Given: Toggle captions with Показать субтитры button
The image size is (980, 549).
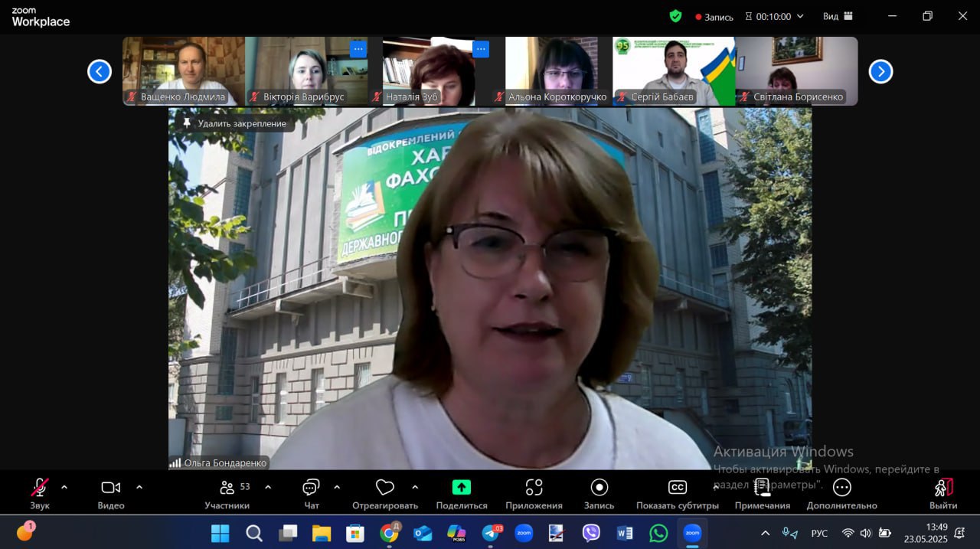Looking at the screenshot, I should click(678, 494).
